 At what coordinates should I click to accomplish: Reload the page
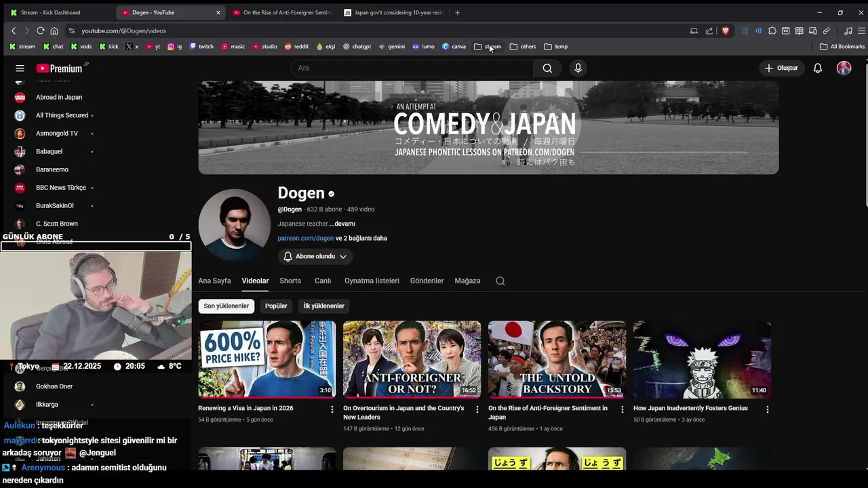click(41, 30)
